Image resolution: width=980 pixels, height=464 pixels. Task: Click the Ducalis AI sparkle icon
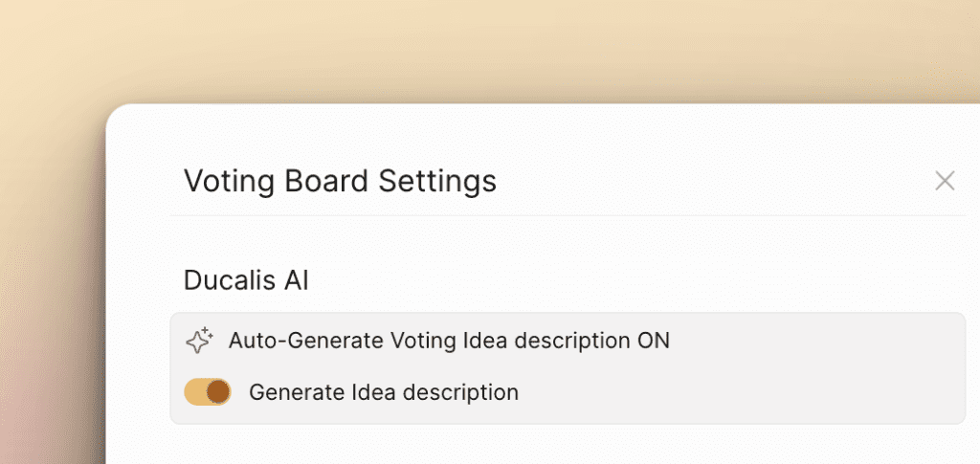pos(199,341)
